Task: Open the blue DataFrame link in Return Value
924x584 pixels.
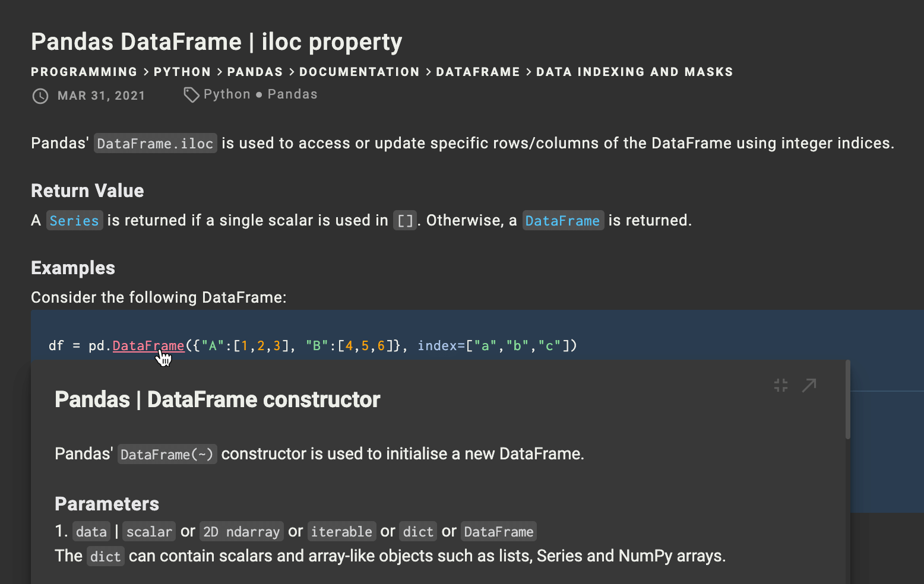Action: click(562, 221)
